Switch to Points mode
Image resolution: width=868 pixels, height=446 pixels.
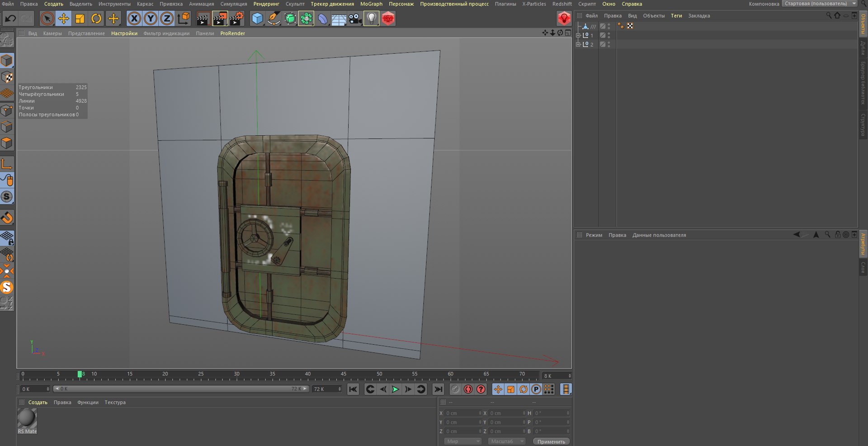(x=7, y=110)
